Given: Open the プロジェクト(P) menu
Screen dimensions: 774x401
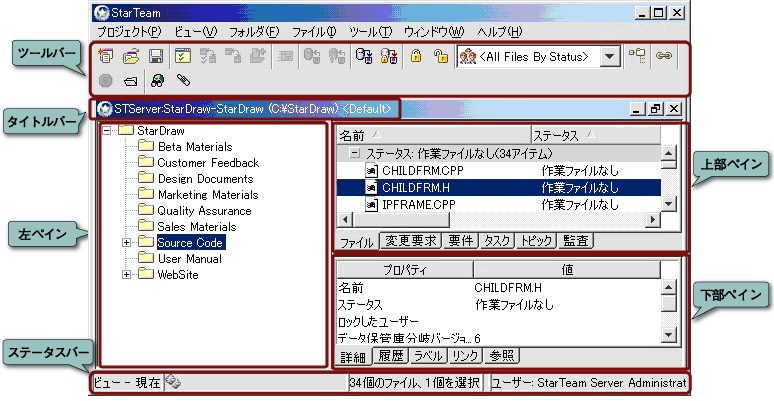Looking at the screenshot, I should point(129,32).
